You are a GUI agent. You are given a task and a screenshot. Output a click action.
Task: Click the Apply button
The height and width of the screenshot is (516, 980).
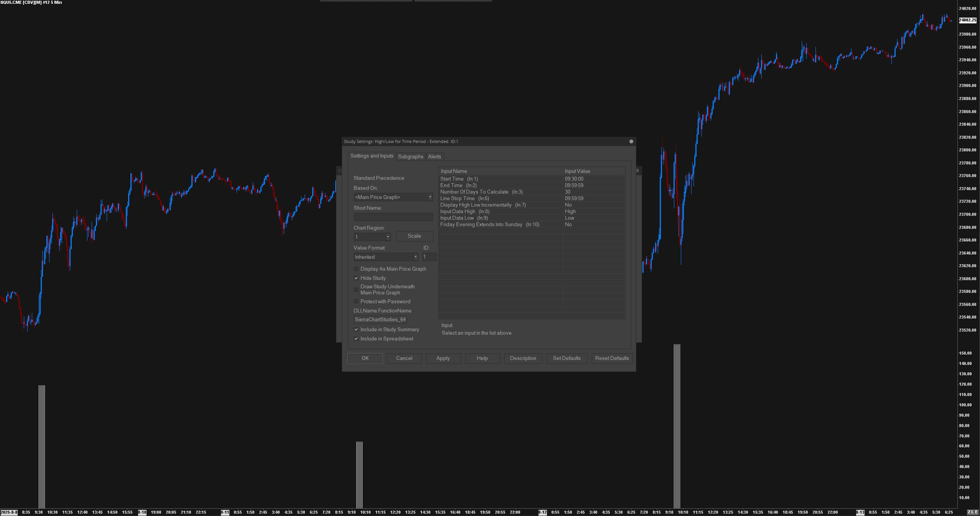pos(443,358)
